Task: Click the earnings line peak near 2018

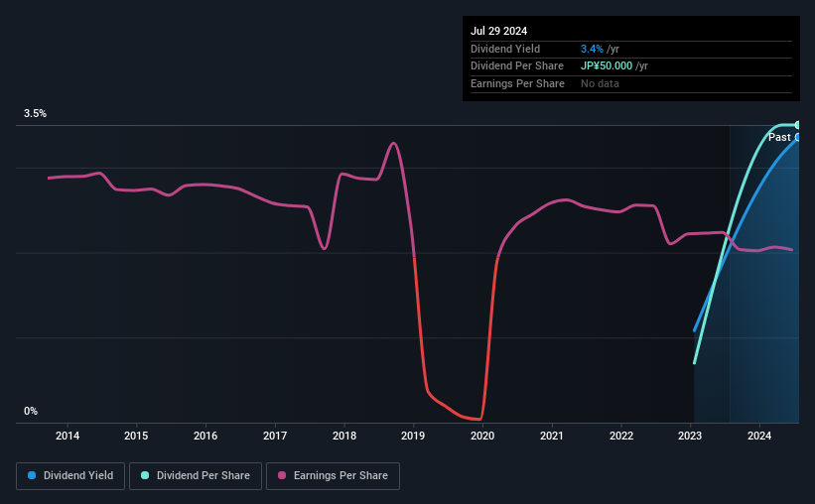Action: click(393, 144)
